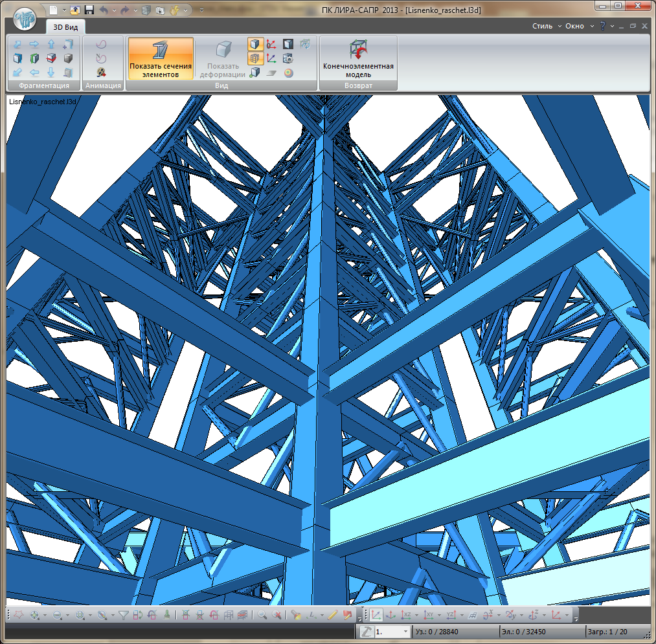Click the filter funnel icon in bottom toolbar
Screen dimensions: 656x644
click(x=123, y=615)
